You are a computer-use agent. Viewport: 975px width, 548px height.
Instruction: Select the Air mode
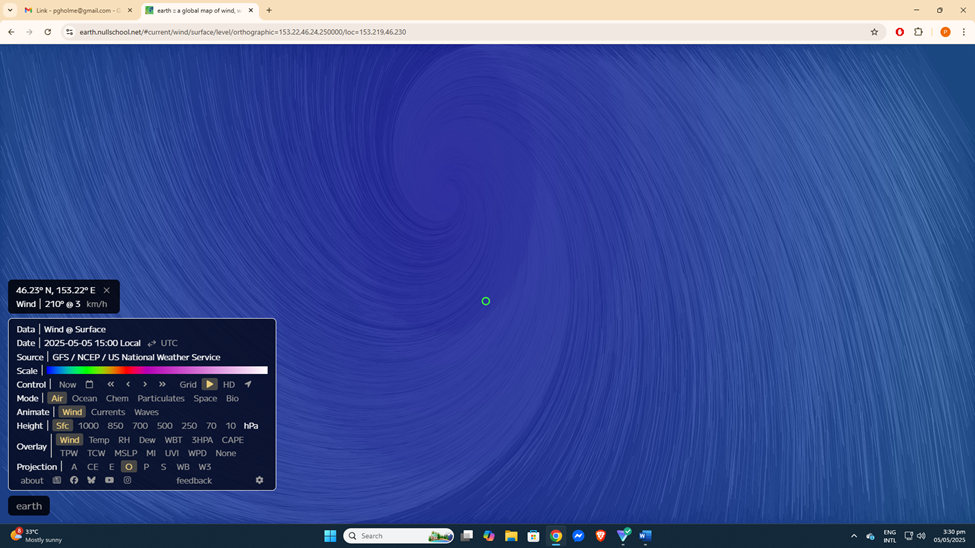point(57,398)
